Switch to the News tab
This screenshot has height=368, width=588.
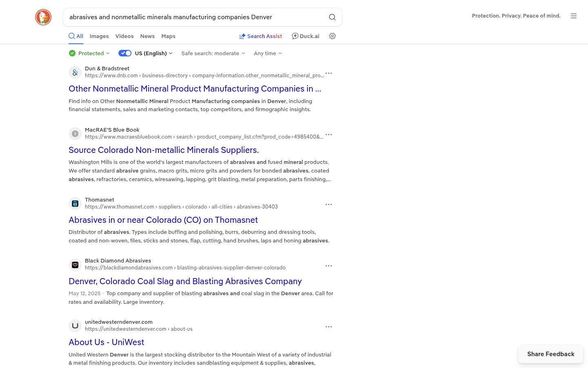[x=147, y=36]
